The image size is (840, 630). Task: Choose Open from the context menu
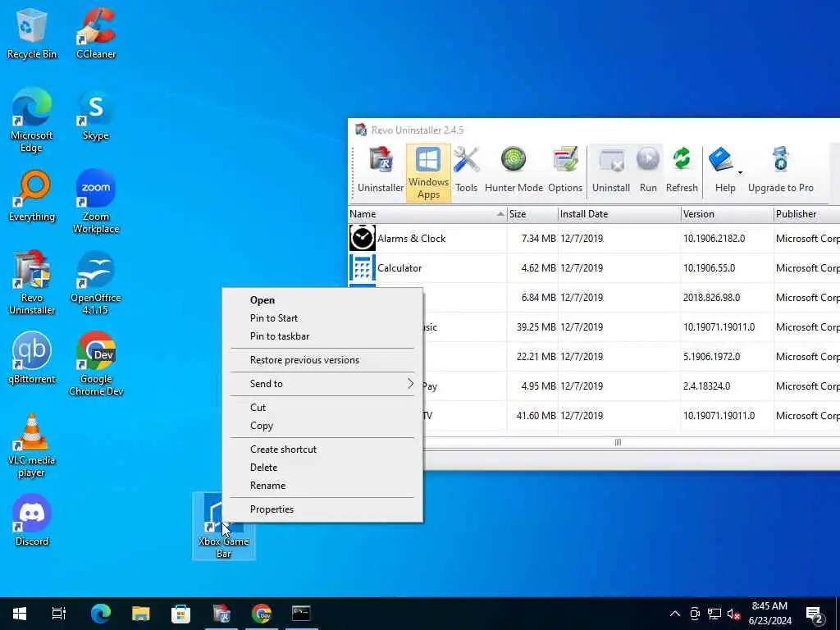[322, 300]
